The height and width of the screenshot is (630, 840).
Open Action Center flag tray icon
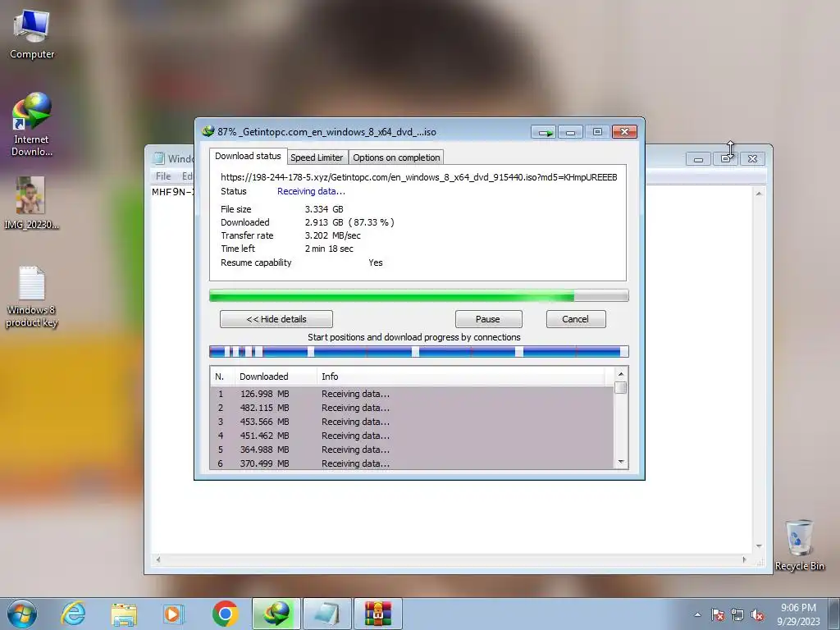[718, 614]
